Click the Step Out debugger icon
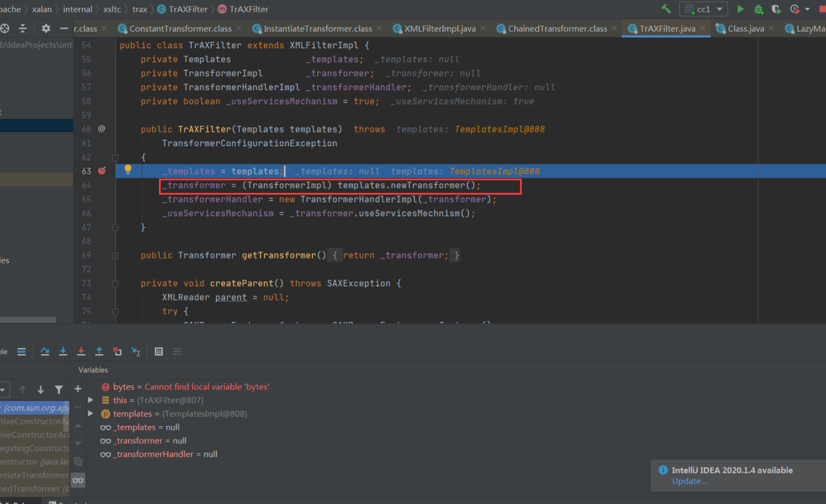 pos(99,352)
